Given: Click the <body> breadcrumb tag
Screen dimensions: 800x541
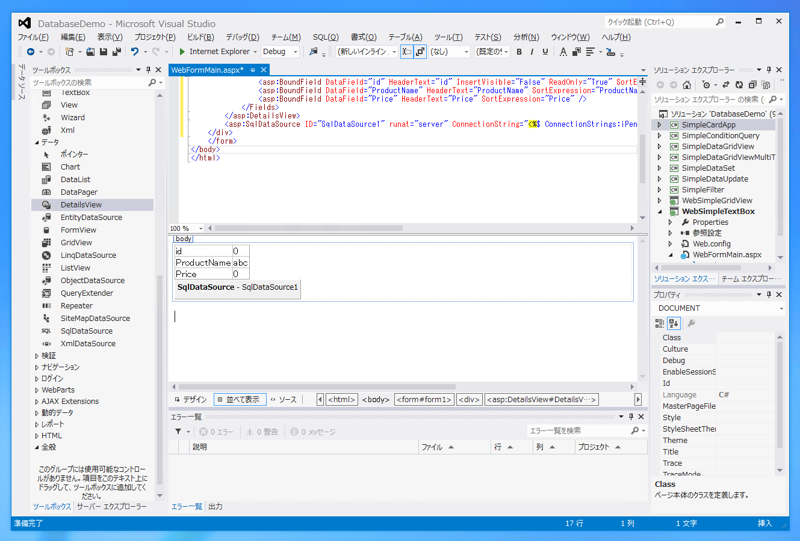Looking at the screenshot, I should click(376, 400).
